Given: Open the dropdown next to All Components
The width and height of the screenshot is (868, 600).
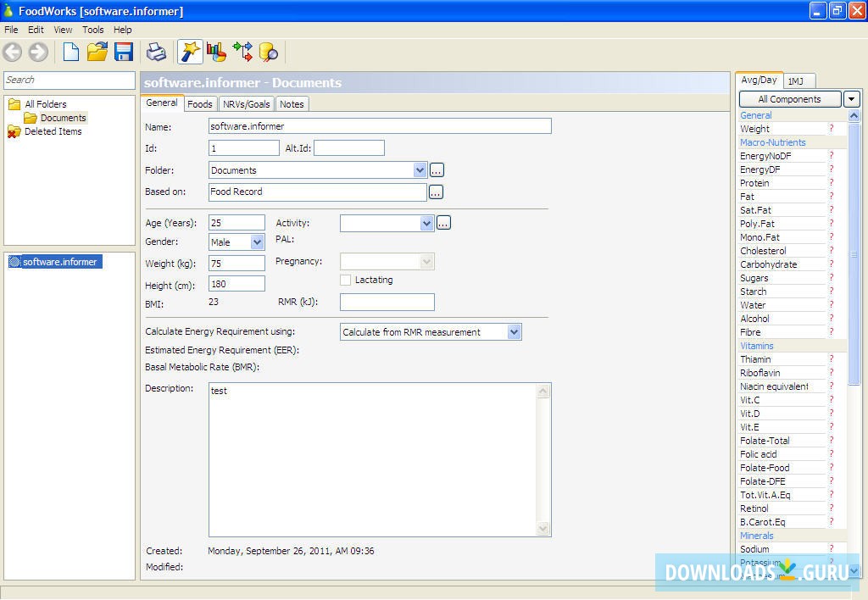Looking at the screenshot, I should (x=852, y=99).
